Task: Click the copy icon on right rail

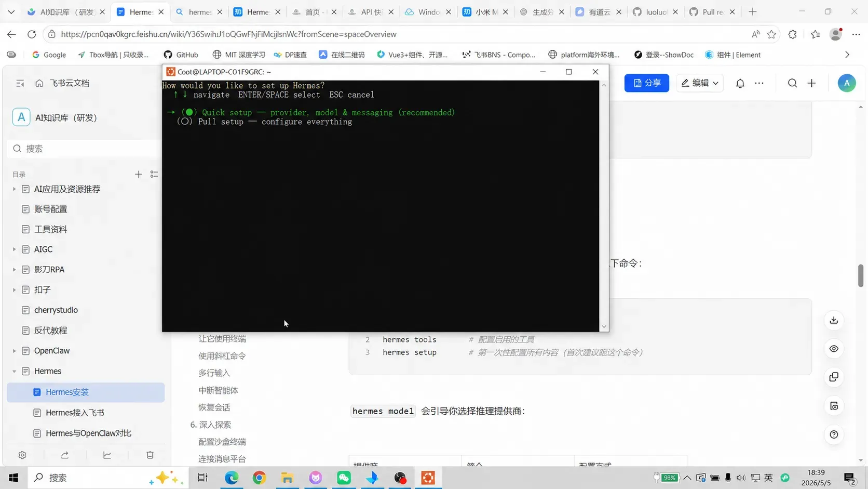Action: (x=834, y=377)
